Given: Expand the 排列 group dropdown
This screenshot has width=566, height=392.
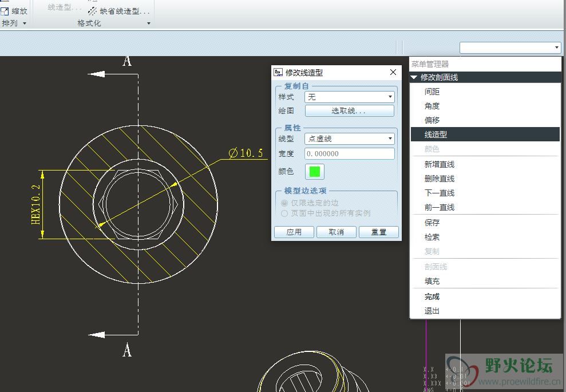Looking at the screenshot, I should (25, 23).
